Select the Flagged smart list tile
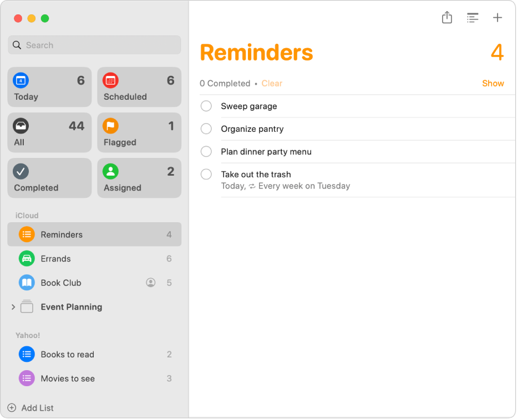Image resolution: width=518 pixels, height=420 pixels. point(139,132)
